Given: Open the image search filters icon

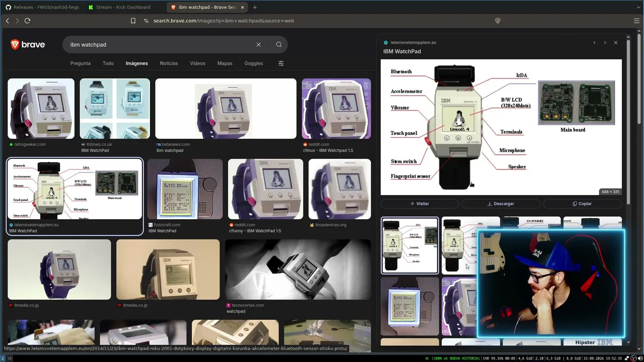Looking at the screenshot, I should [281, 63].
